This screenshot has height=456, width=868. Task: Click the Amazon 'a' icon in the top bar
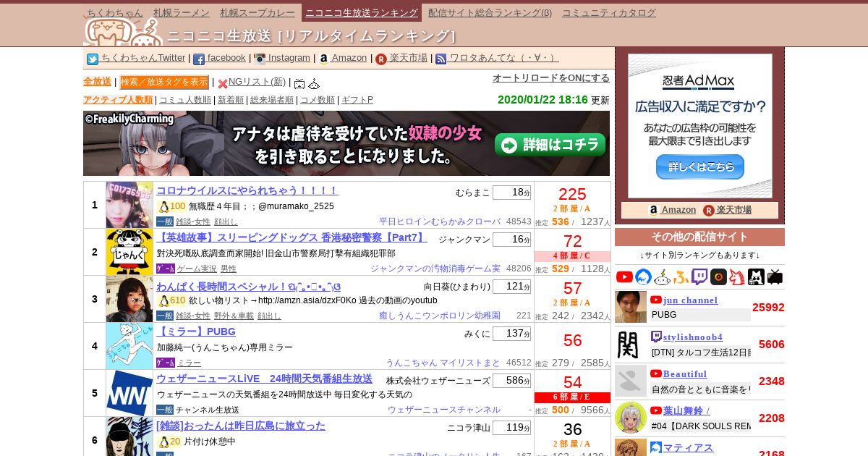324,59
